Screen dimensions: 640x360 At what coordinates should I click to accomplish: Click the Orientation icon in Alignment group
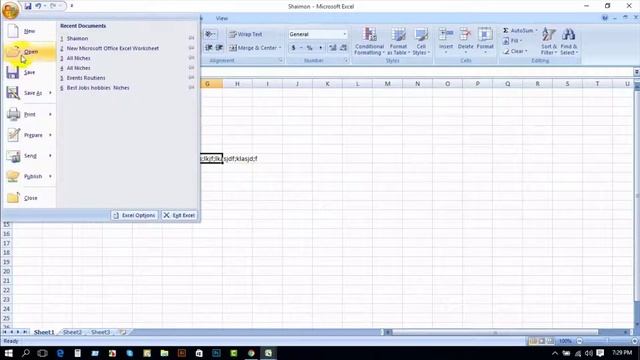coord(210,34)
